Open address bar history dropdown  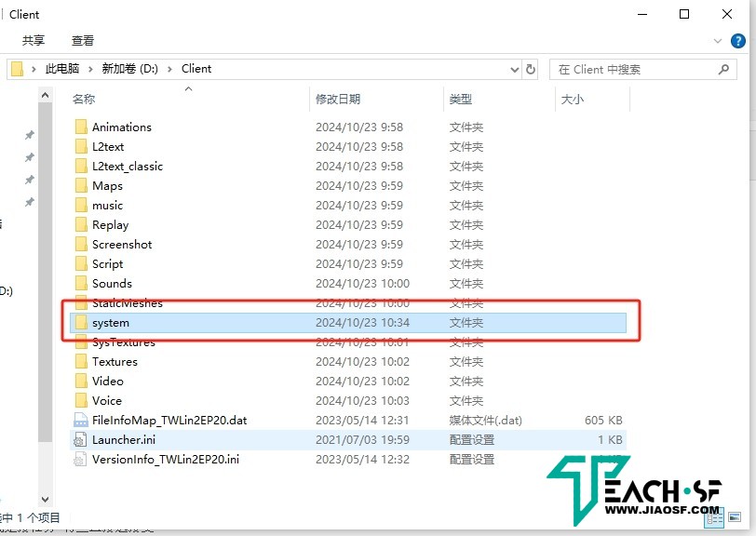tap(515, 70)
